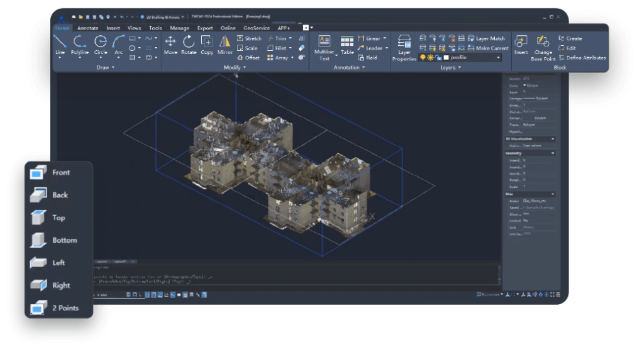The width and height of the screenshot is (644, 352).
Task: Open the Linear dimension dropdown arrow
Action: (386, 39)
